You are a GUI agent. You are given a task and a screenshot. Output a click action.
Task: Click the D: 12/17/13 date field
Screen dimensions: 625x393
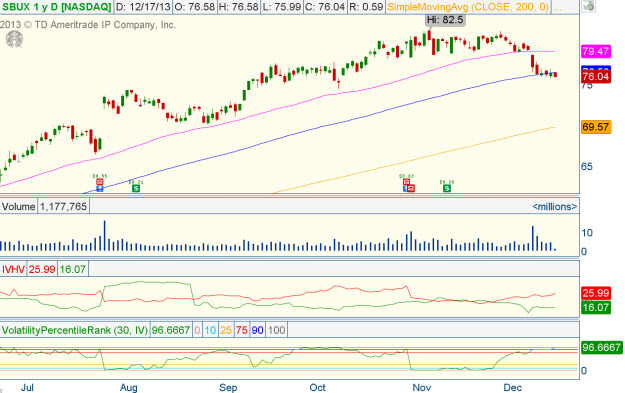143,7
